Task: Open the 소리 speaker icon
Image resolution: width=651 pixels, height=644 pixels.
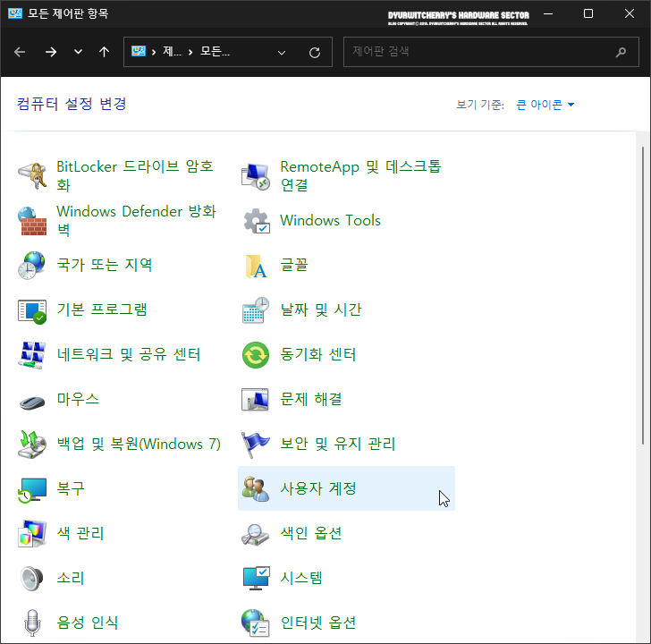Action: 32,579
